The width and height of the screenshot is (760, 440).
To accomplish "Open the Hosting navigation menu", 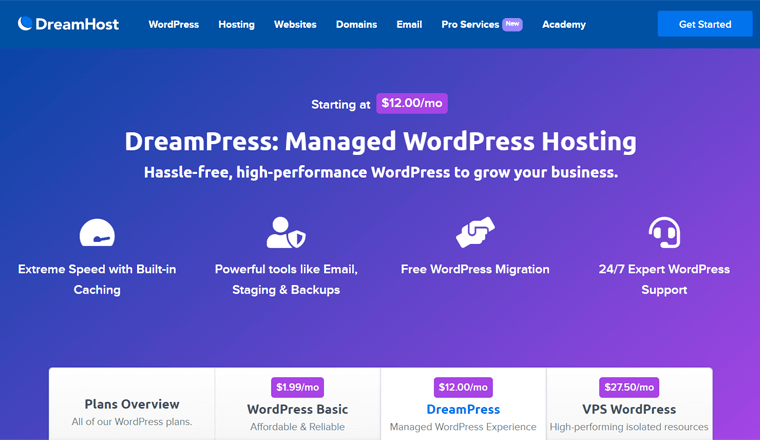I will 236,24.
